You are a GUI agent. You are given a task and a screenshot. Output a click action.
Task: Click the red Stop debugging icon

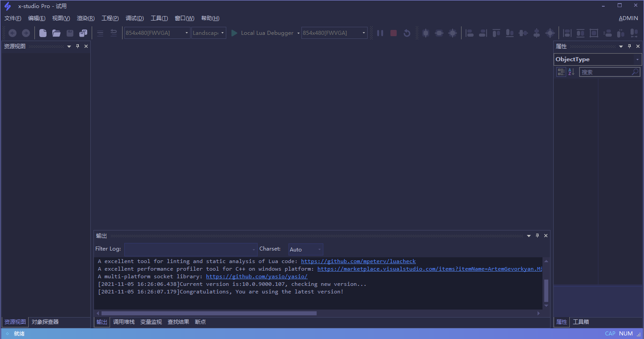pos(394,33)
